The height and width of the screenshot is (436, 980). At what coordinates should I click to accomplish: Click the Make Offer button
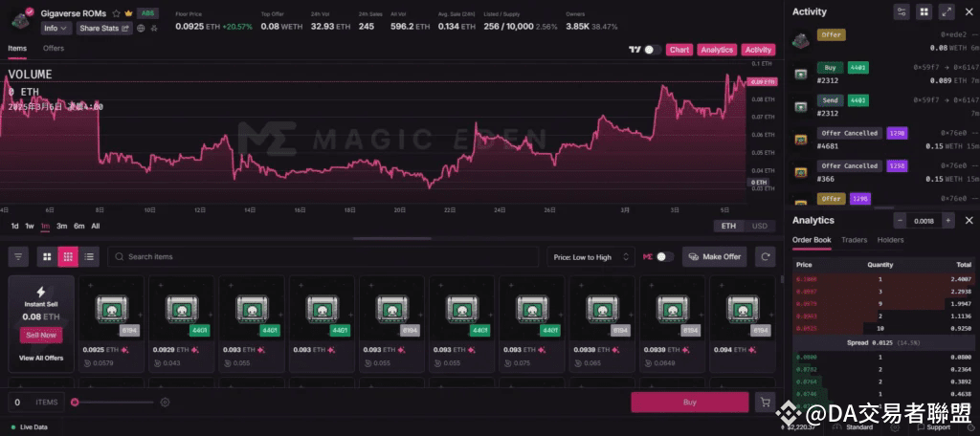(x=714, y=257)
